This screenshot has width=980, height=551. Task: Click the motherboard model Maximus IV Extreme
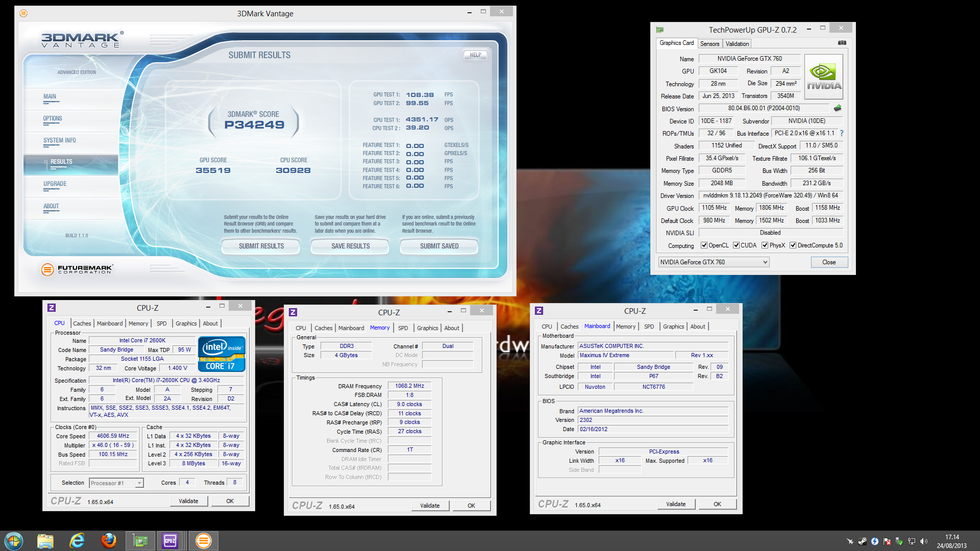point(626,356)
